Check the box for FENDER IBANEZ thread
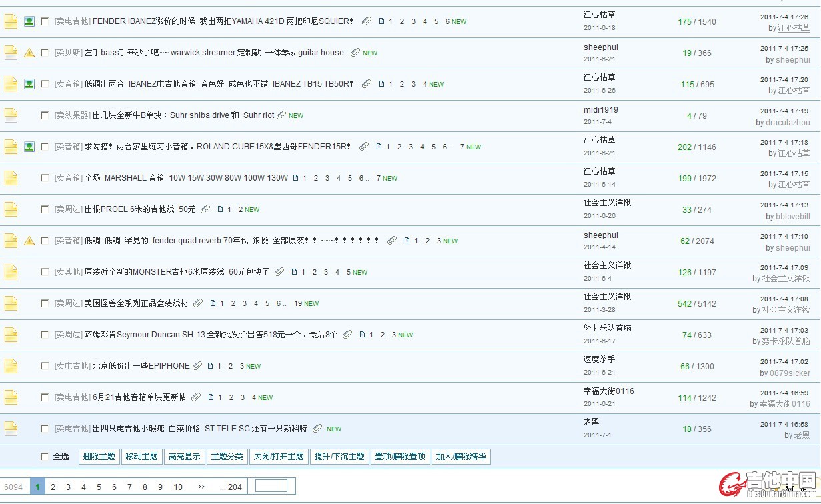Screen dimensions: 821x504 (45, 21)
